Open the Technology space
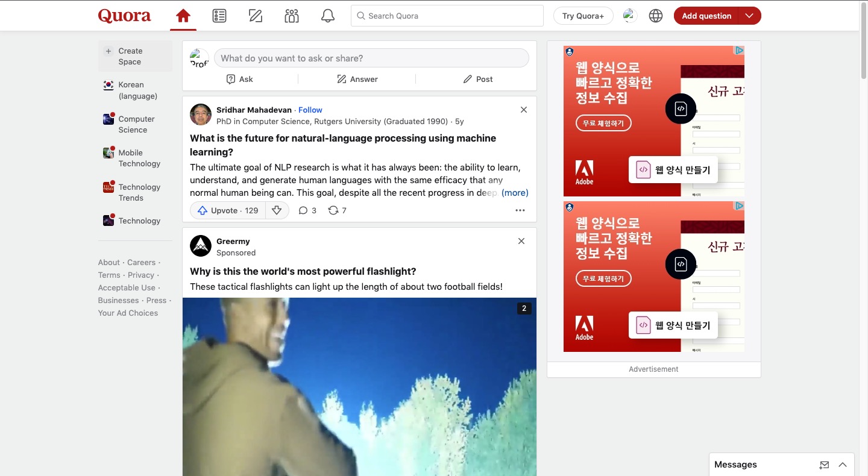 point(135,221)
